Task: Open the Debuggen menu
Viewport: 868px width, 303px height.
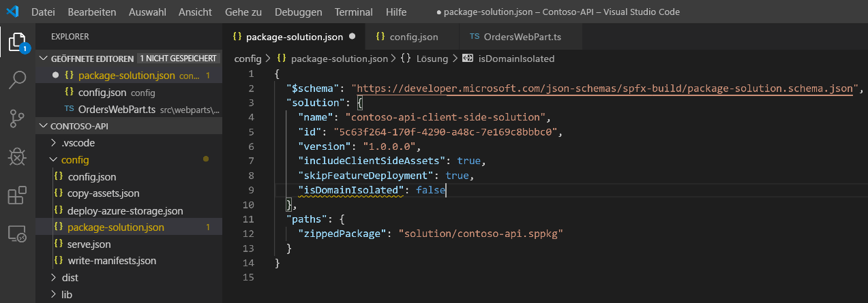Action: coord(299,12)
